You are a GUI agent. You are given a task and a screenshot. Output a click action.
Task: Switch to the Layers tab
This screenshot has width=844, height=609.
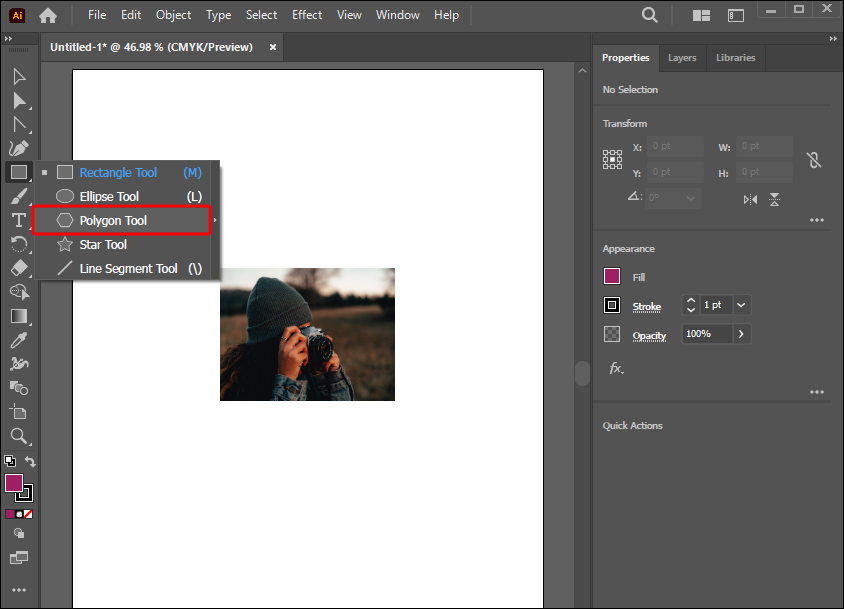682,58
